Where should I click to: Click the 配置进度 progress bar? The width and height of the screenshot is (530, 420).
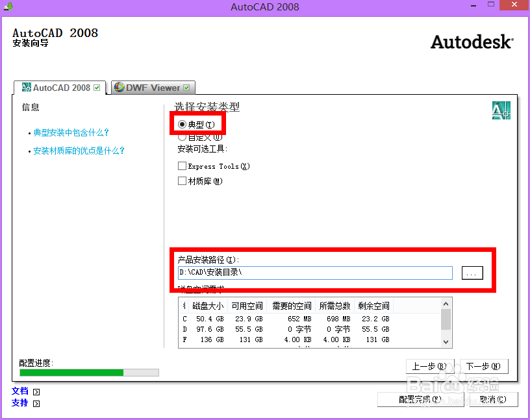[x=89, y=373]
